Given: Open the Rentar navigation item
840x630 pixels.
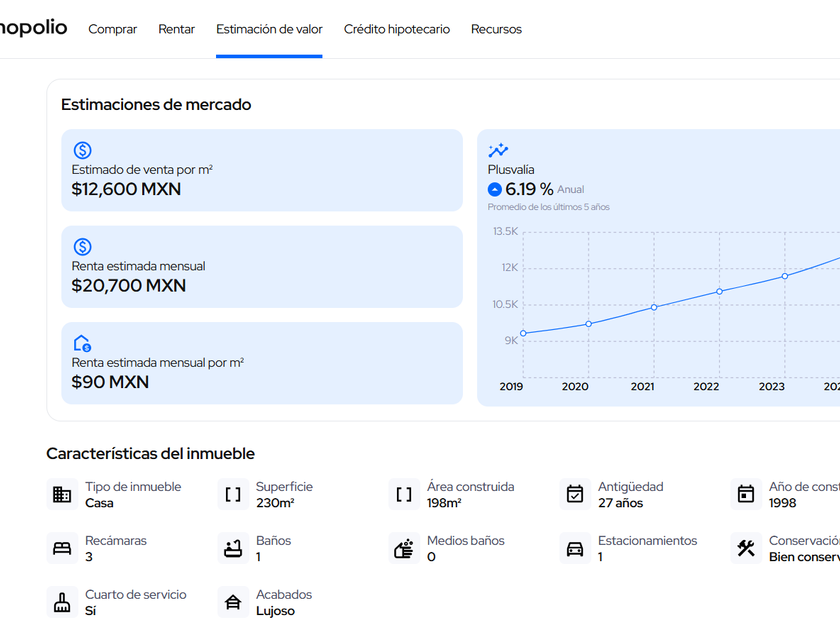Looking at the screenshot, I should pyautogui.click(x=177, y=29).
